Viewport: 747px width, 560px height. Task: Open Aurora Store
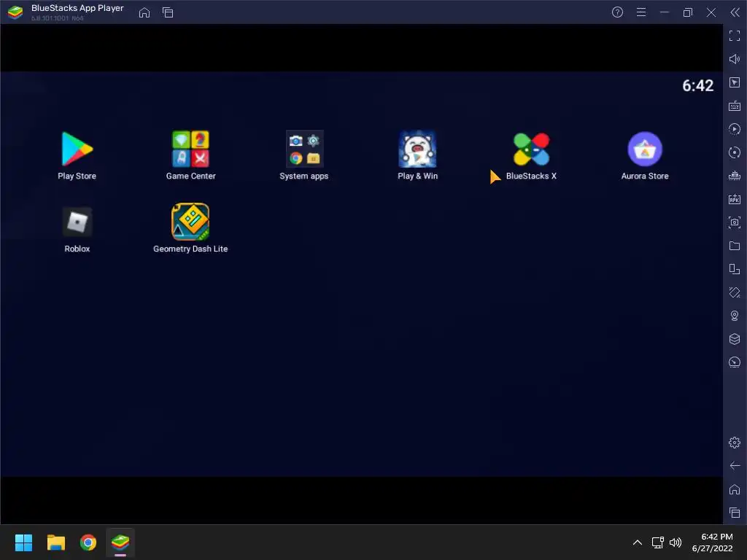[645, 149]
